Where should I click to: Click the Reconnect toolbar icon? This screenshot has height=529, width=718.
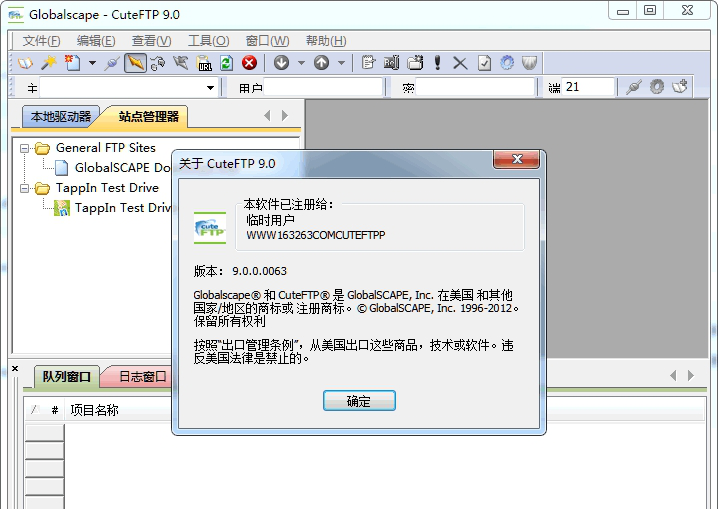pos(158,63)
